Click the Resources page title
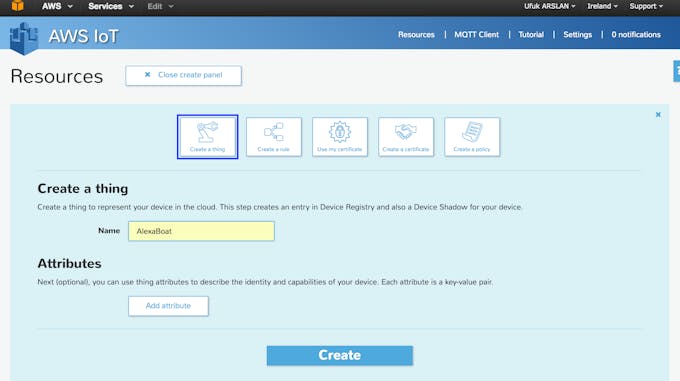 tap(57, 76)
